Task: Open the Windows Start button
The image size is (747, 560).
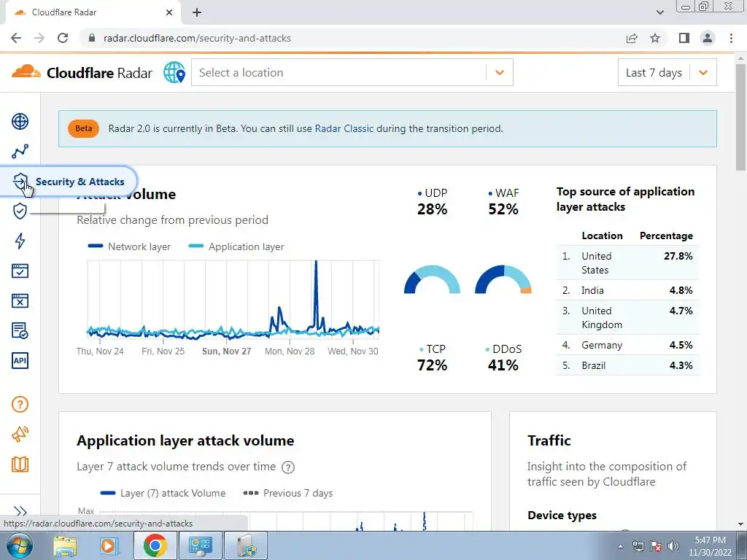Action: pos(20,545)
